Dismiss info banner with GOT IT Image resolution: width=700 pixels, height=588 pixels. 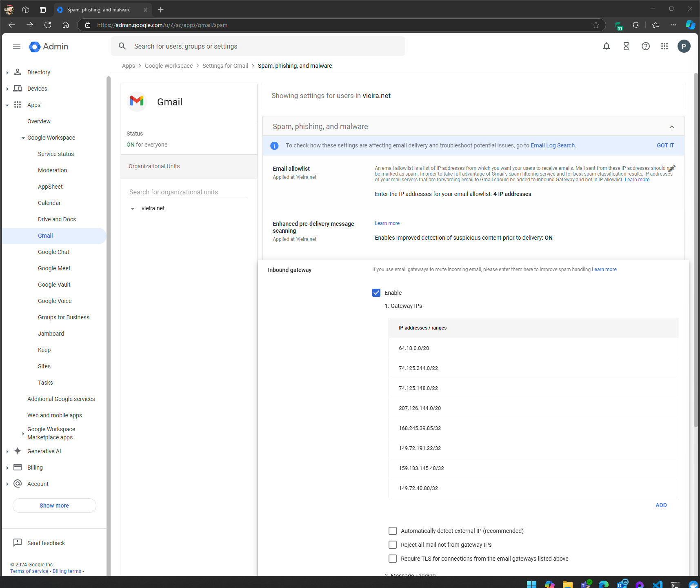pos(665,145)
